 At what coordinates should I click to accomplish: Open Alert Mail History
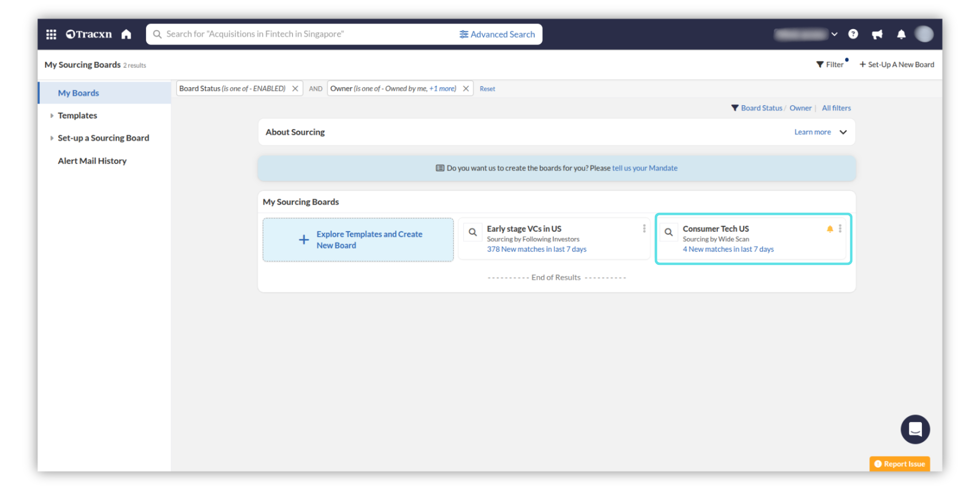pos(92,161)
